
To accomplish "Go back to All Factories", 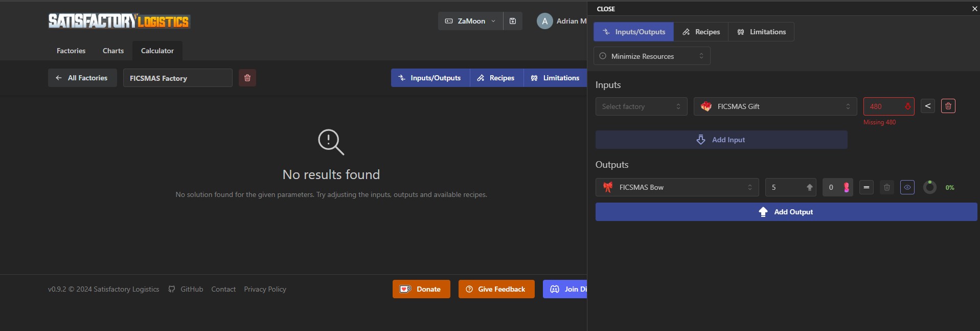I will pyautogui.click(x=82, y=78).
